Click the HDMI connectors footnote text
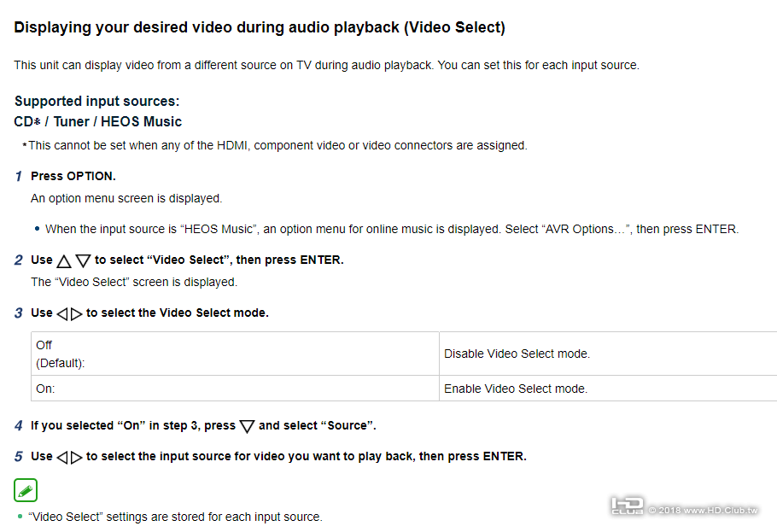Viewport: 777px width, 532px height. 277,145
